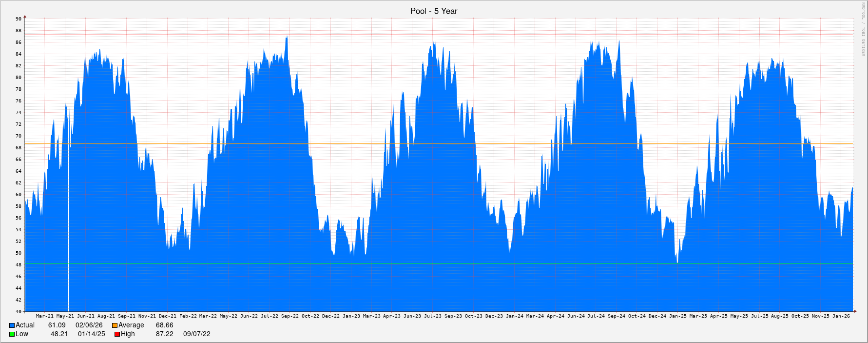Click the 40 label on the vertical axis
The height and width of the screenshot is (343, 868).
point(19,311)
